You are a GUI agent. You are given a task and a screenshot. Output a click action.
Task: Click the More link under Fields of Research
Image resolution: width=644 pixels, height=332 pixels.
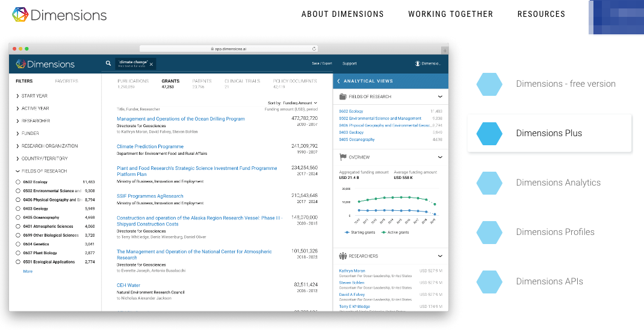pos(28,272)
